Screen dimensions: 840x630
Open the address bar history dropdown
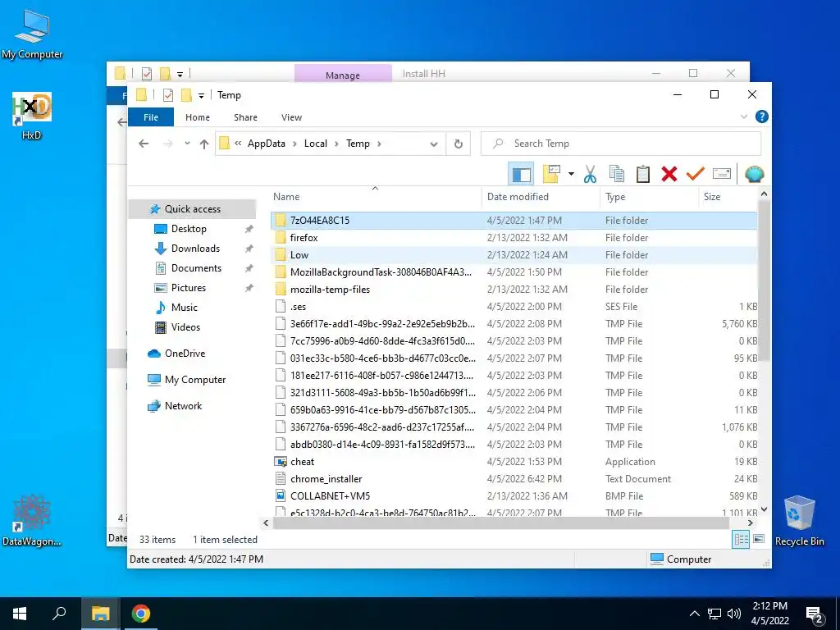point(434,144)
